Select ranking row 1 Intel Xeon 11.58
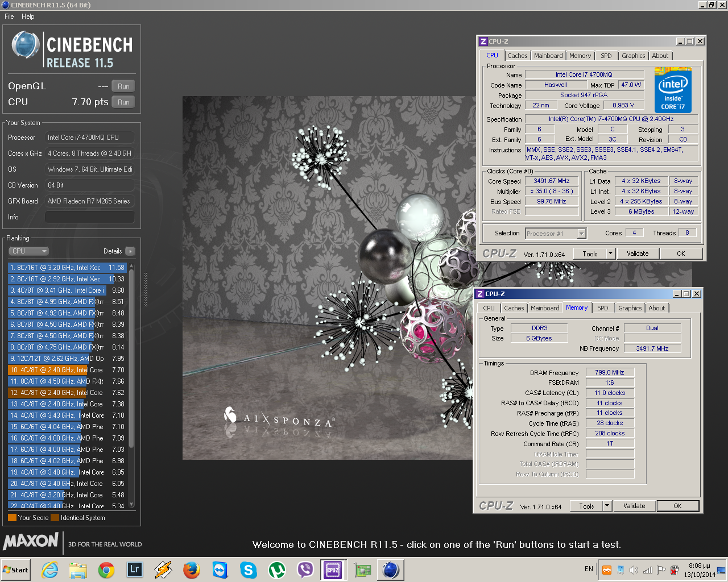728x582 pixels. coord(67,268)
